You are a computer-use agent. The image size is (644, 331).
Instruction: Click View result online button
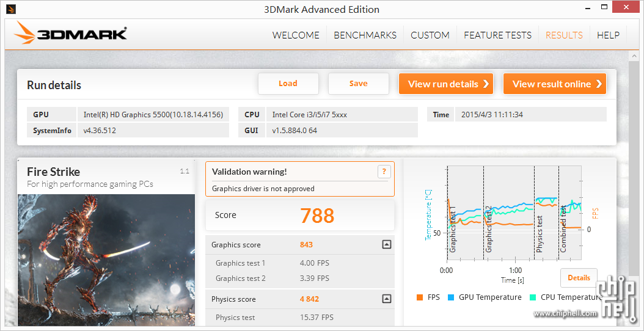[x=554, y=84]
